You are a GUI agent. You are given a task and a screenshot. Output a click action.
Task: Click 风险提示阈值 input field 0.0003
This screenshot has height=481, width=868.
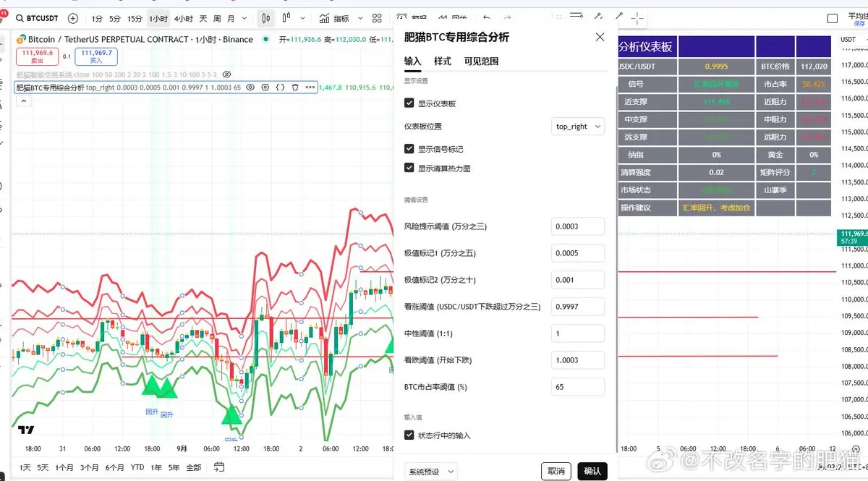click(x=577, y=226)
